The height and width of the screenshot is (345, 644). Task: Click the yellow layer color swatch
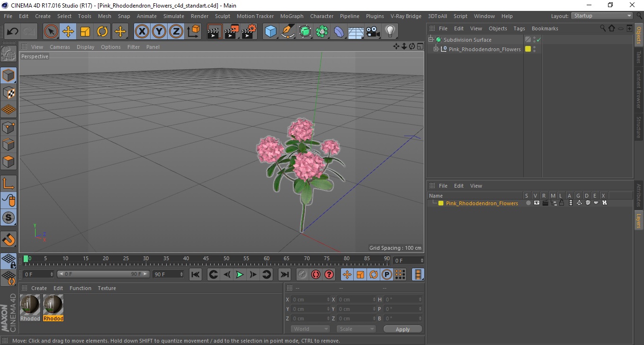click(441, 203)
